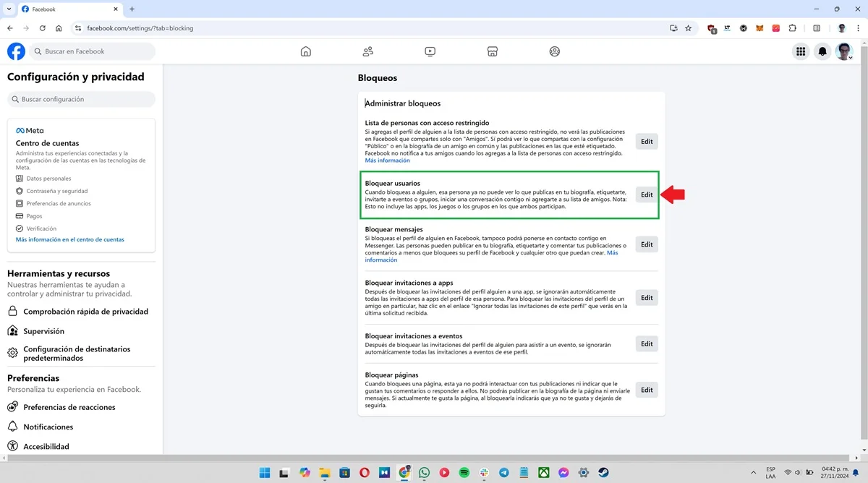
Task: Open Spotify from the Windows taskbar
Action: pos(464,473)
